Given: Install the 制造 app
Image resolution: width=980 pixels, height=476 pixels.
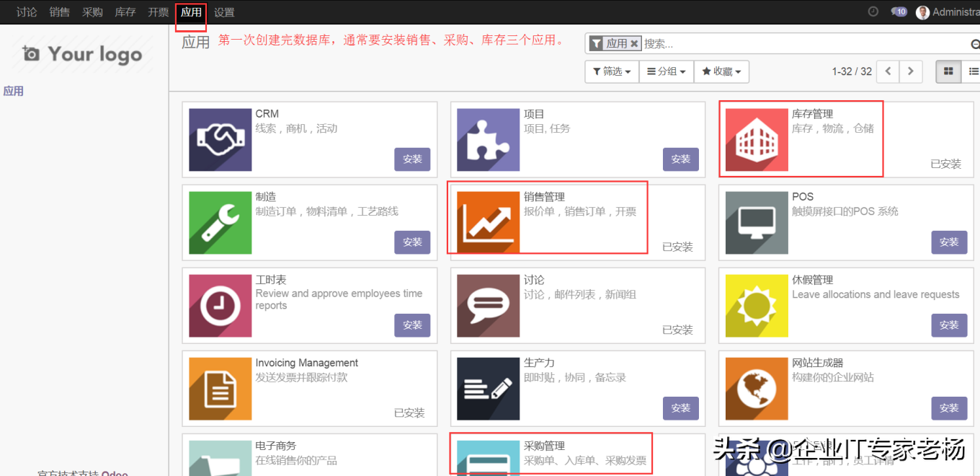Looking at the screenshot, I should coord(412,242).
